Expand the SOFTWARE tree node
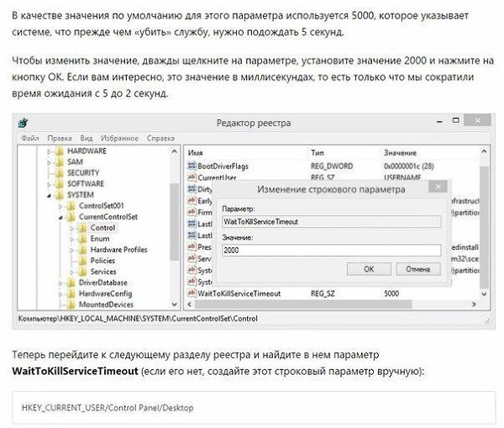504x428 pixels. pos(50,184)
